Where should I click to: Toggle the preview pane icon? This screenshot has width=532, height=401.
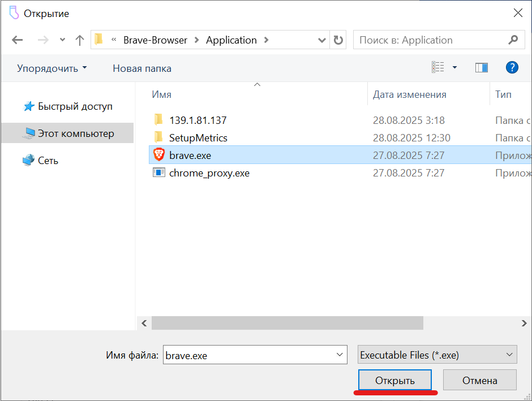pyautogui.click(x=482, y=68)
